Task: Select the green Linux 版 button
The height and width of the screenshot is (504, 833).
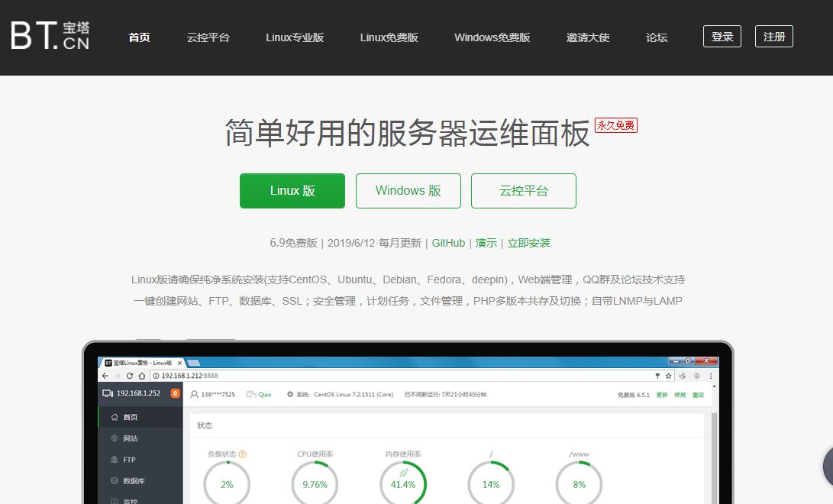Action: click(292, 191)
